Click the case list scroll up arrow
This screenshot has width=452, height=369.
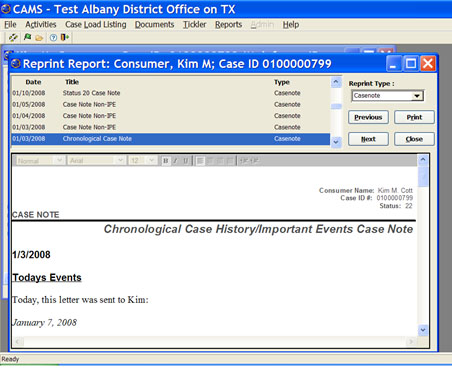click(336, 82)
